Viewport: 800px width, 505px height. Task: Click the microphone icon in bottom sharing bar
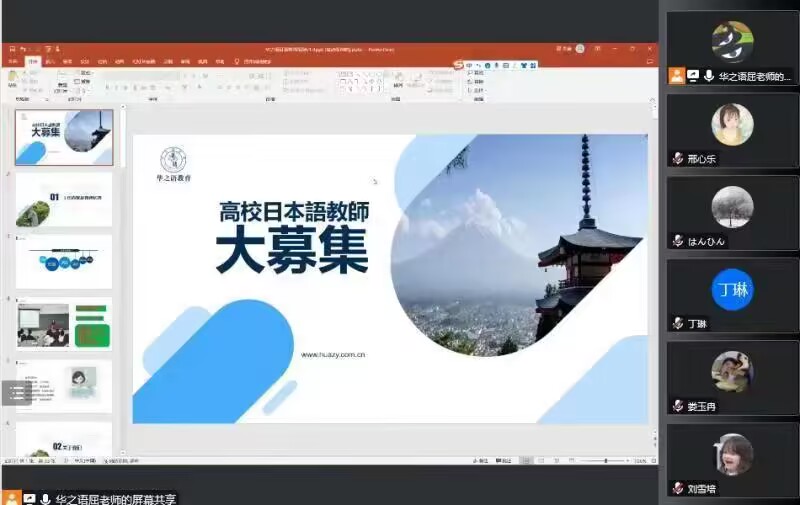(x=45, y=498)
